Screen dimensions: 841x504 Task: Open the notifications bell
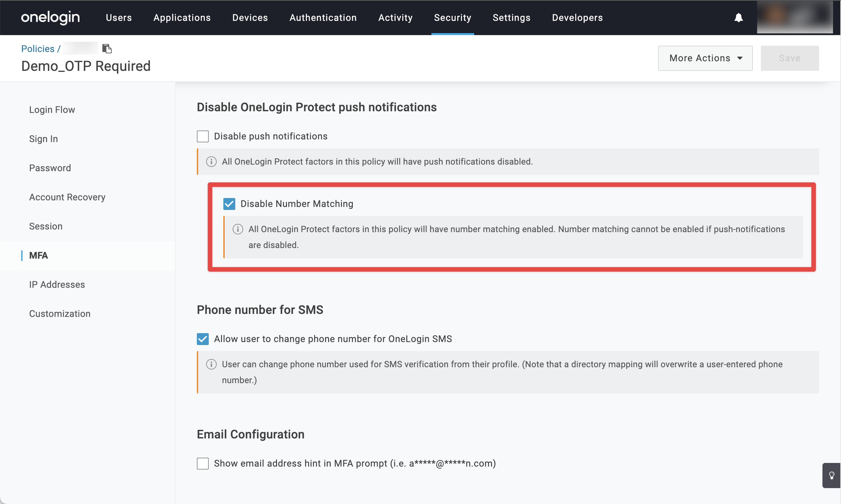coord(738,18)
